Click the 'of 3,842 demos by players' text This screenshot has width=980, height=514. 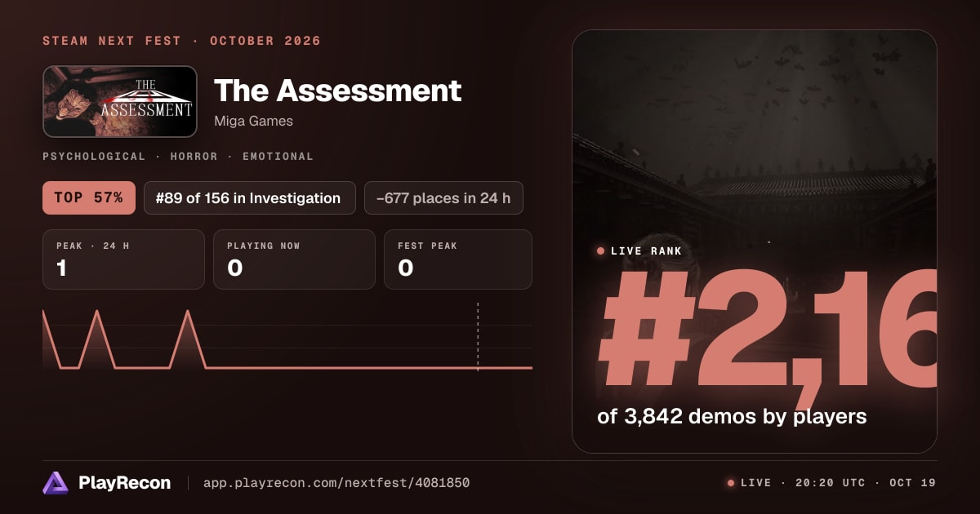pyautogui.click(x=732, y=416)
